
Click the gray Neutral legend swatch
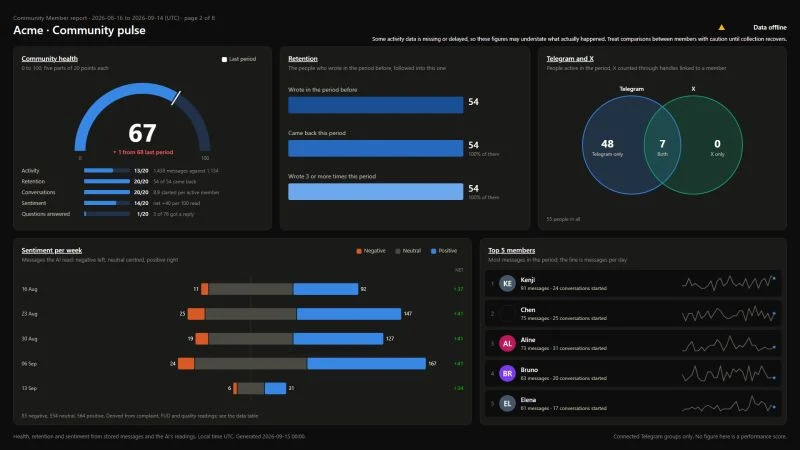click(397, 251)
